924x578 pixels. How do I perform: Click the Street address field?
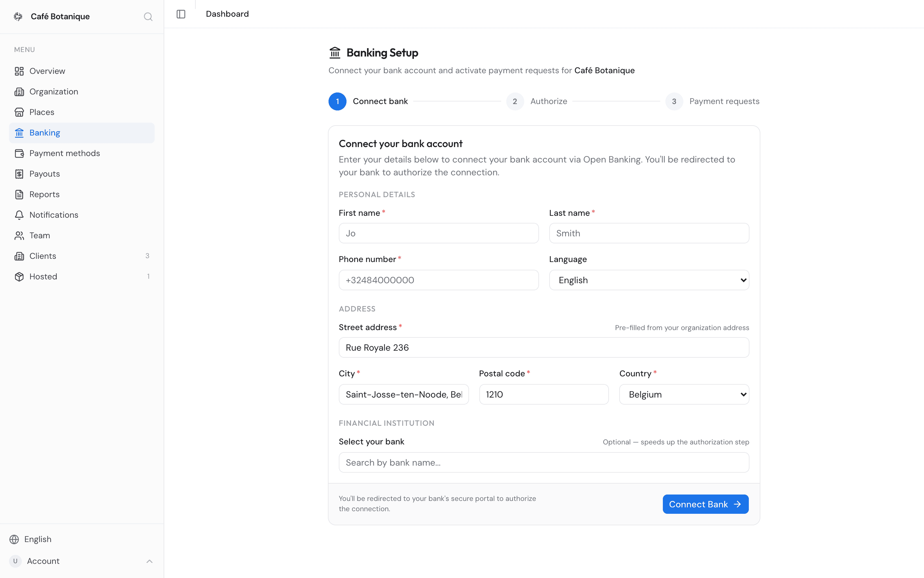544,347
